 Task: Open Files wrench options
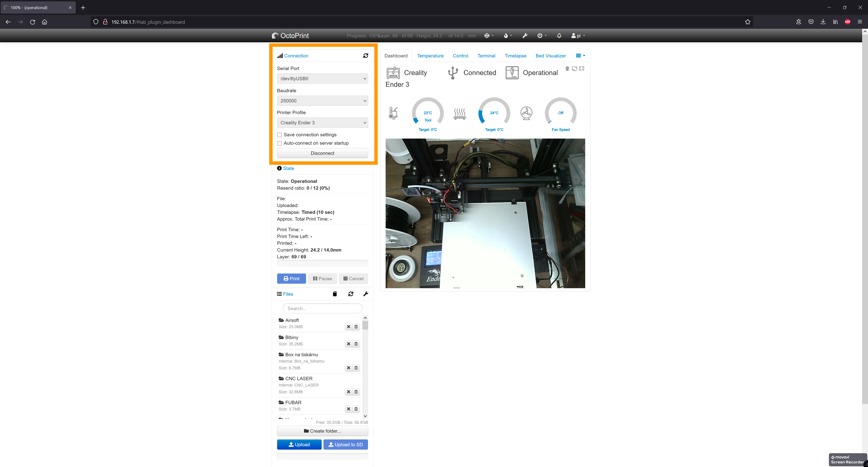coord(366,294)
